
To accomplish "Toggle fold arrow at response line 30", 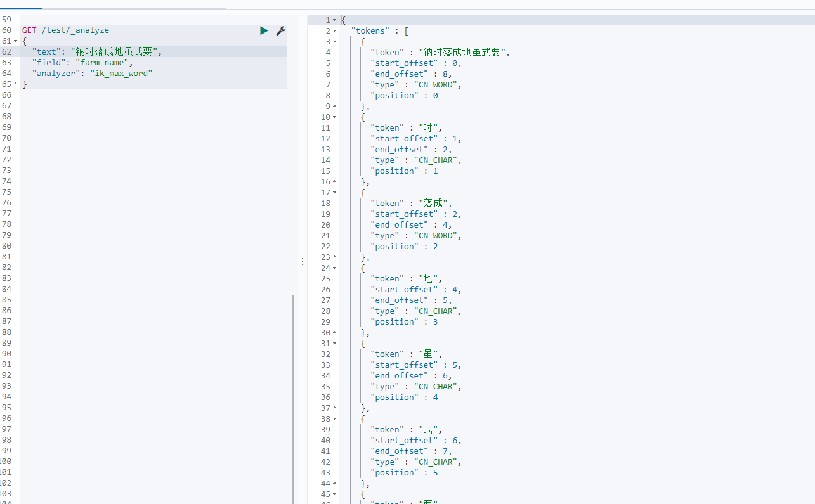I will (335, 333).
